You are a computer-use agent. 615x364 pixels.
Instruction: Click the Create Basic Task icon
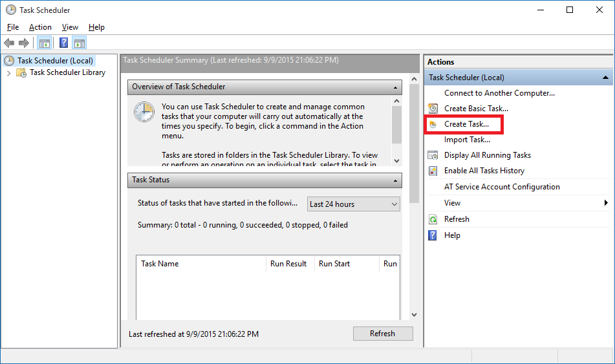pyautogui.click(x=433, y=109)
